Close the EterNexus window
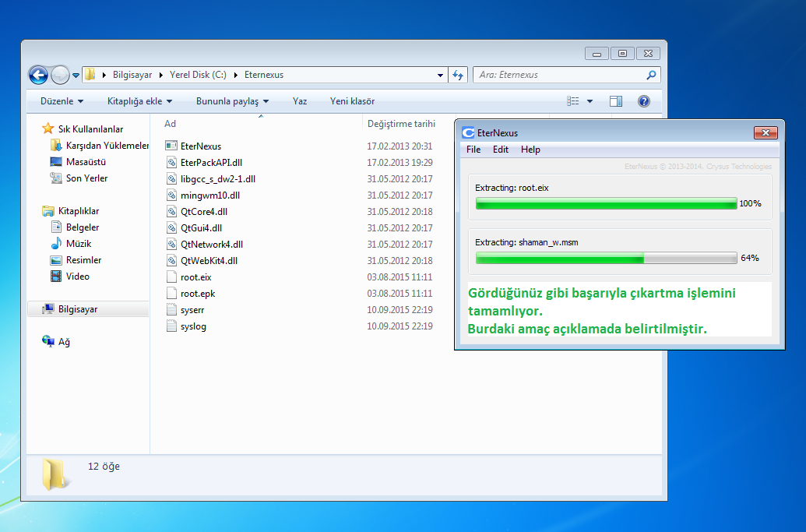The image size is (806, 532). point(766,133)
